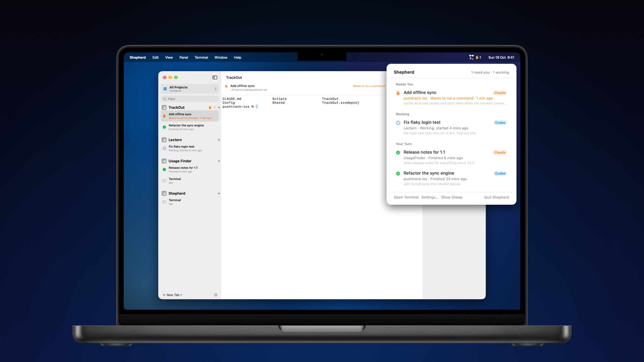Screen dimensions: 644x362
Task: Open Fix flaky login test in popover
Action: coord(451,127)
